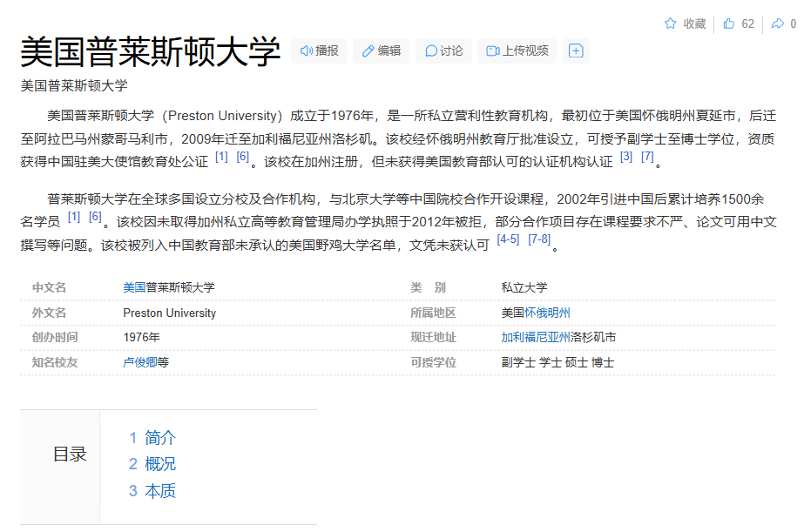Click the 播报 audio playback button
This screenshot has width=804, height=532.
click(319, 51)
